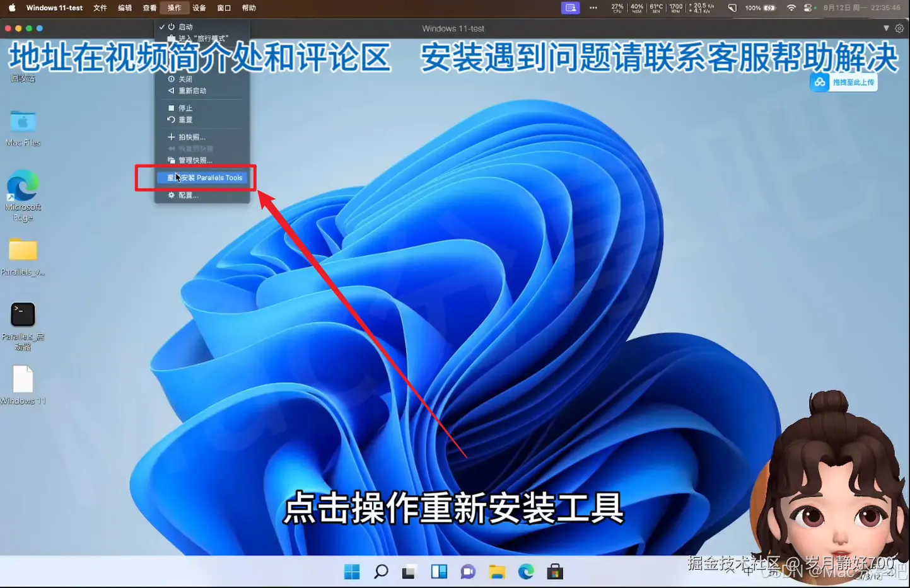Toggle Wi-Fi from the macOS menu bar
Screen dimensions: 910x588
point(791,8)
